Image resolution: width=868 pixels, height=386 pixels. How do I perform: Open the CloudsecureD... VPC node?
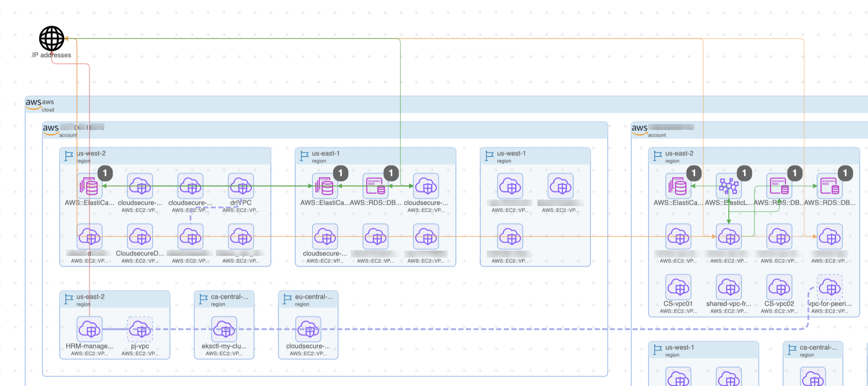coord(140,237)
